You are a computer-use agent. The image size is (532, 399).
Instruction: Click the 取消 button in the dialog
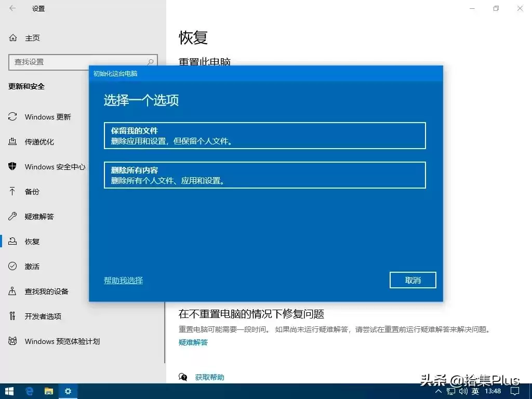(413, 280)
